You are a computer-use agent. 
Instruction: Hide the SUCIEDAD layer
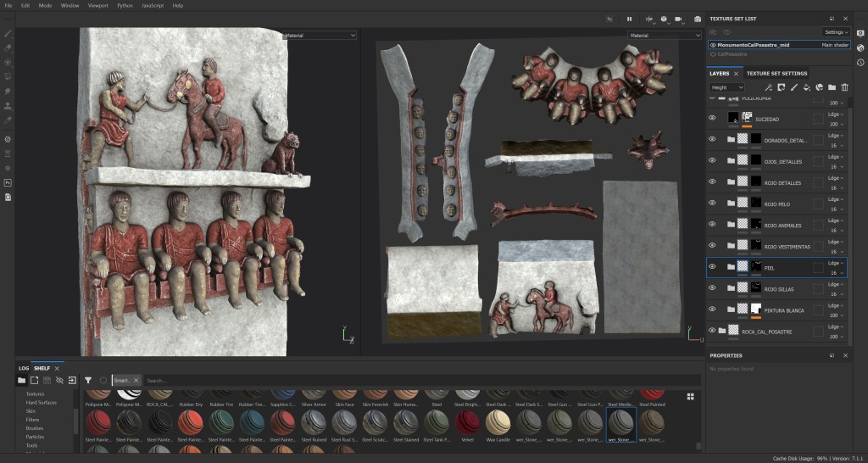pyautogui.click(x=712, y=119)
